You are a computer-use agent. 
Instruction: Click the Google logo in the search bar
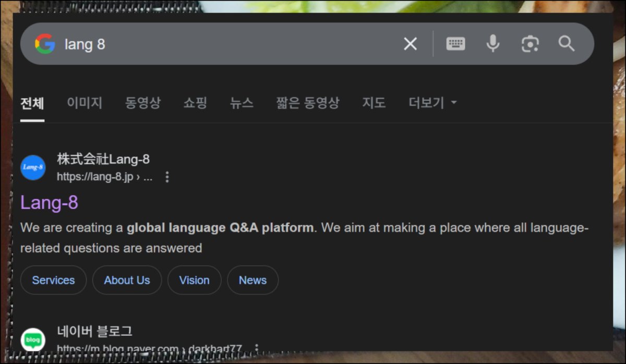(45, 44)
